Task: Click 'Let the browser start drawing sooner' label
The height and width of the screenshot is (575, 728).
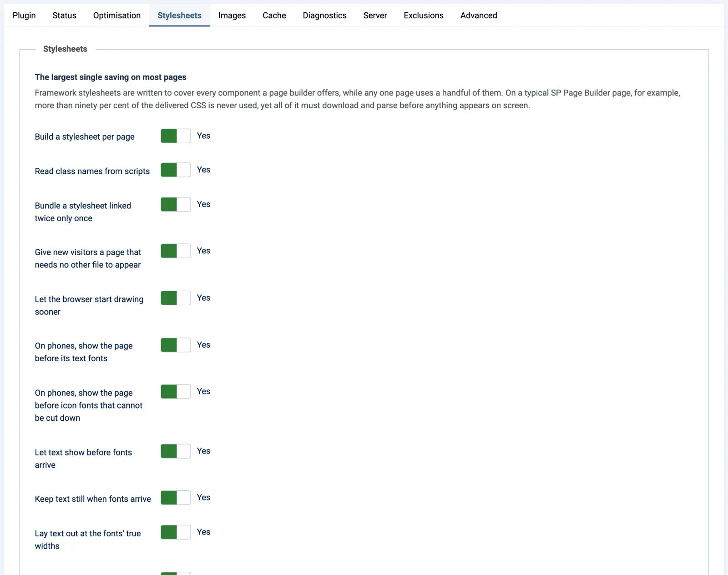Action: click(89, 306)
